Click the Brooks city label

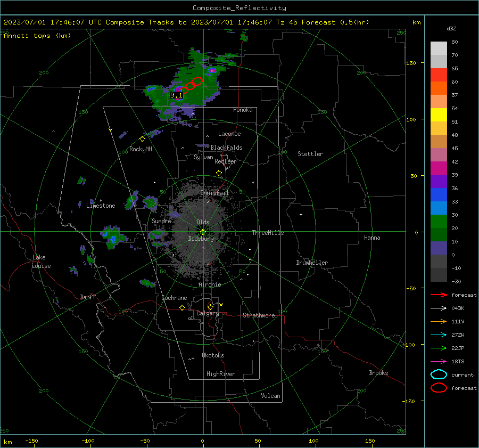(x=378, y=373)
